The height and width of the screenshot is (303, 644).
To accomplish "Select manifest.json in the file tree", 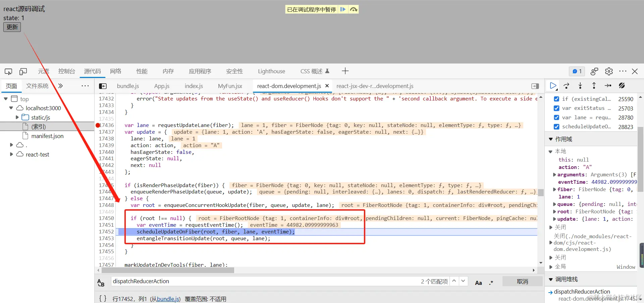I will click(x=47, y=136).
